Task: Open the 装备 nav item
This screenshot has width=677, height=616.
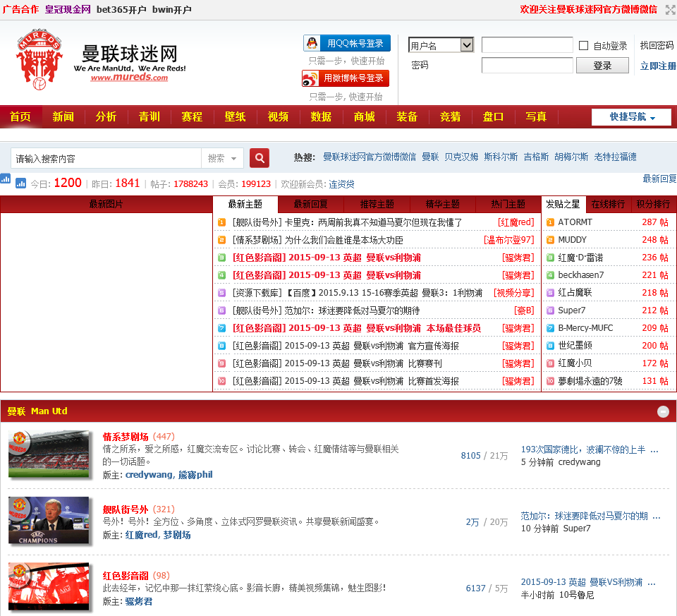Action: (407, 116)
